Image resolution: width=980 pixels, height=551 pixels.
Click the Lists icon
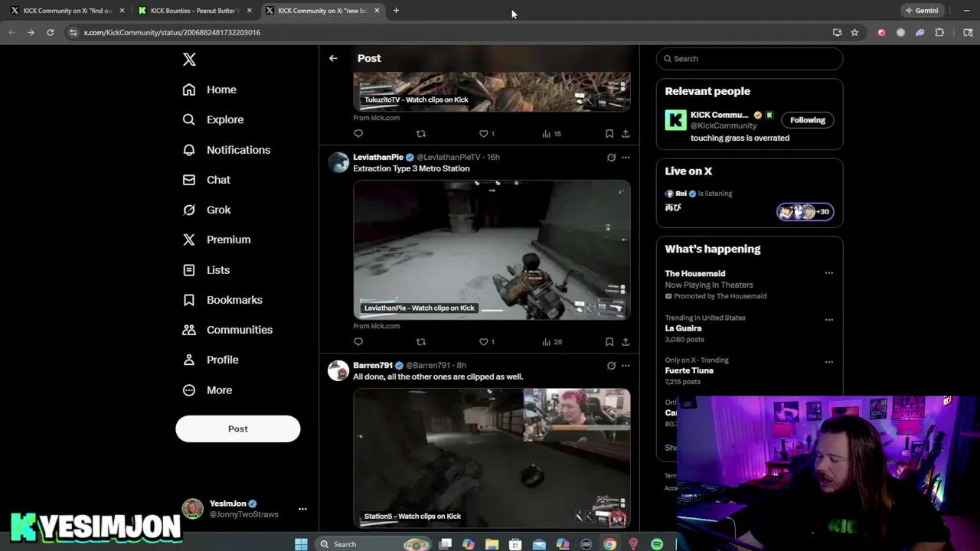tap(189, 270)
